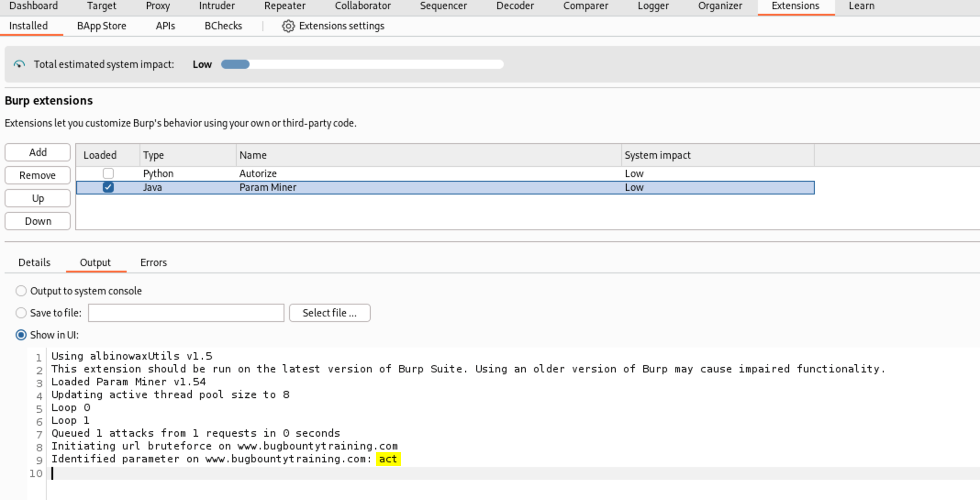
Task: Click output line 'Using albinowaxUtils v1.5'
Action: [132, 356]
